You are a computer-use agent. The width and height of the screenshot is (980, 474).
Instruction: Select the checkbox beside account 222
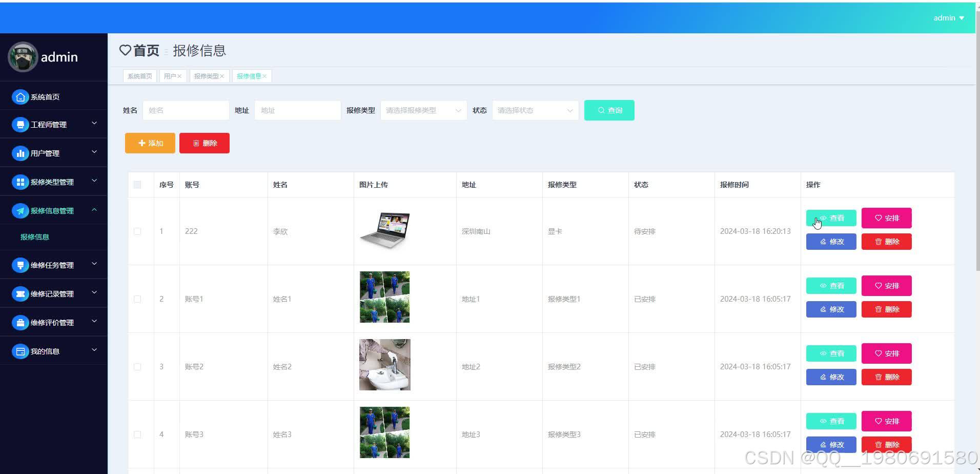pyautogui.click(x=137, y=231)
